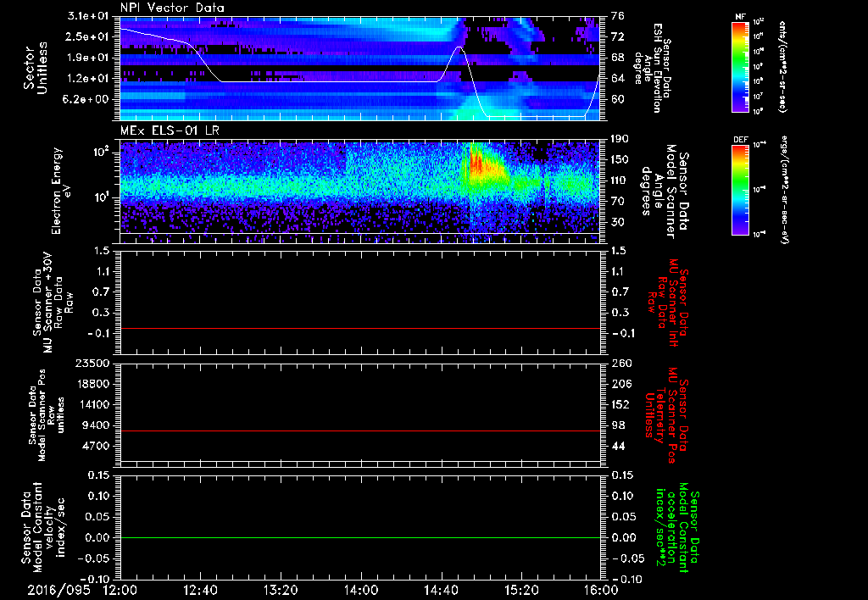
Task: Click the '76' sun elevation tick label
Action: (618, 16)
